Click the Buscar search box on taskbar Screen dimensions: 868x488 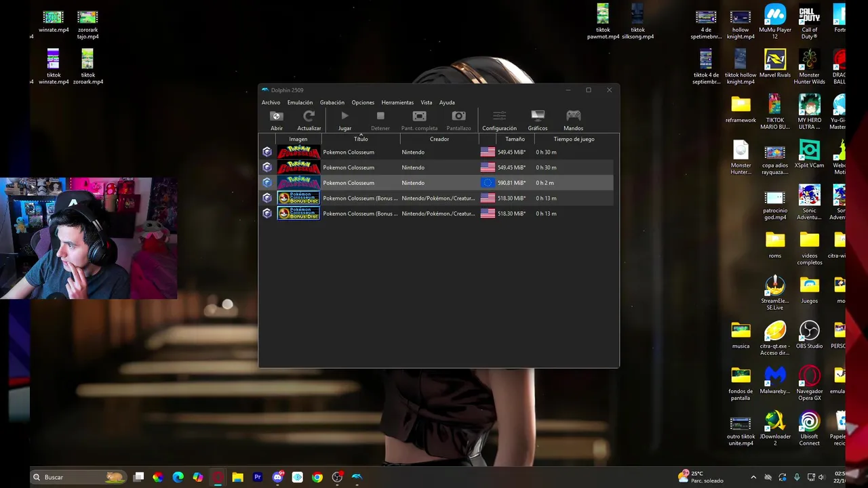pyautogui.click(x=78, y=477)
